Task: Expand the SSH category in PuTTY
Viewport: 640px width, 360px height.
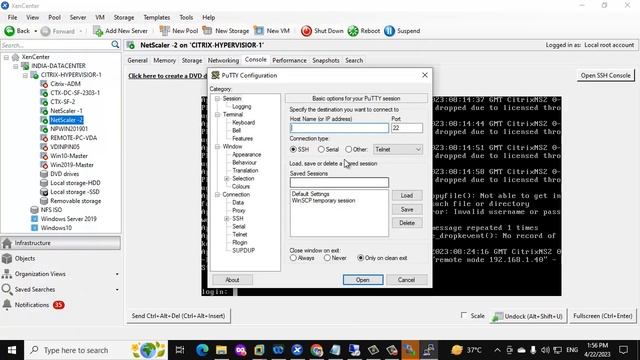Action: [x=227, y=219]
